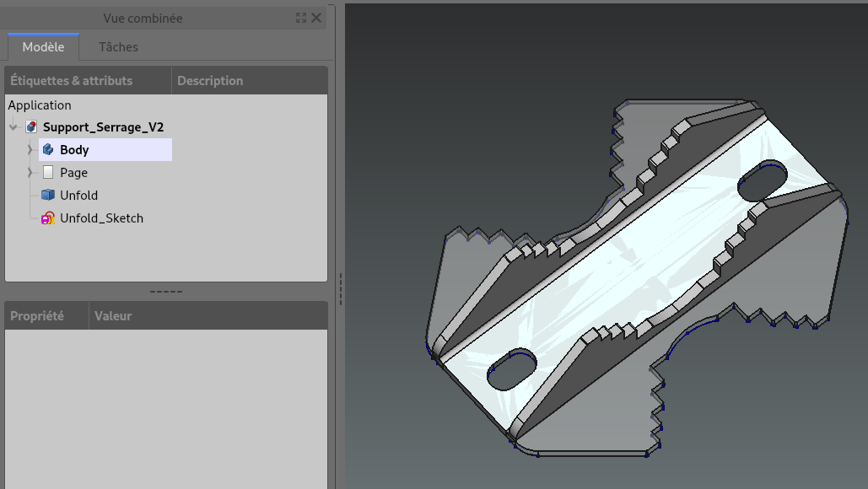Expand the Body tree node
Image resolution: width=868 pixels, height=489 pixels.
30,150
